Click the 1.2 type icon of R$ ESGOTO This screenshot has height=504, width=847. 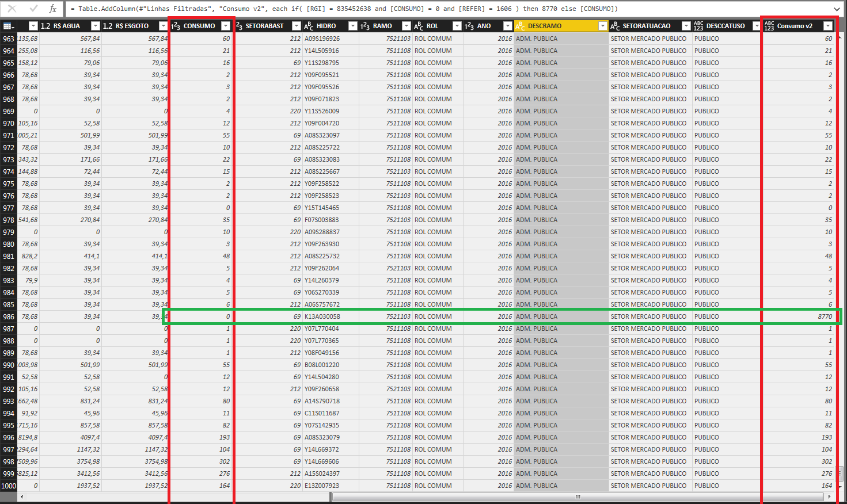pyautogui.click(x=107, y=26)
